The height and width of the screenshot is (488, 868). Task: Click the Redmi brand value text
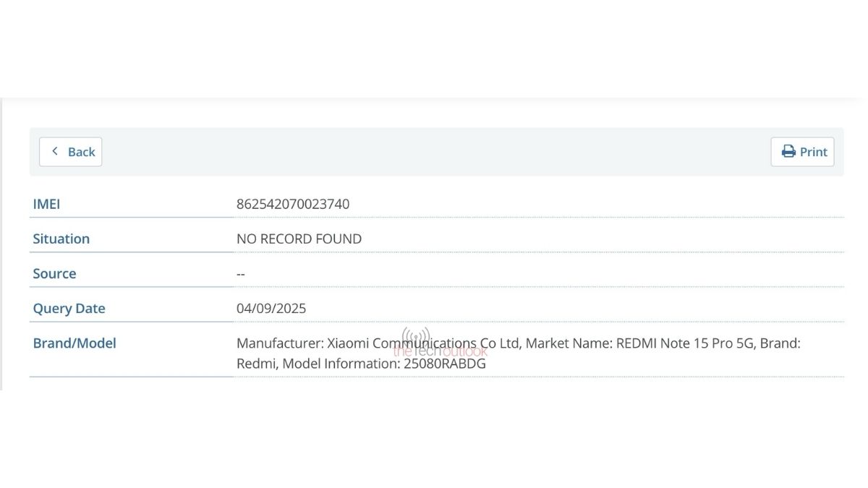coord(256,364)
